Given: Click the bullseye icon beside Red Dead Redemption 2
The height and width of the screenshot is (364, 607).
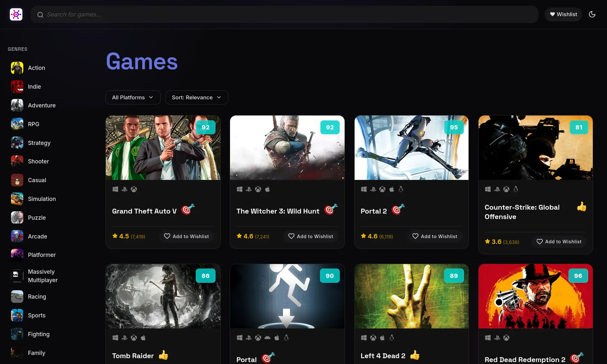Looking at the screenshot, I should point(577,358).
